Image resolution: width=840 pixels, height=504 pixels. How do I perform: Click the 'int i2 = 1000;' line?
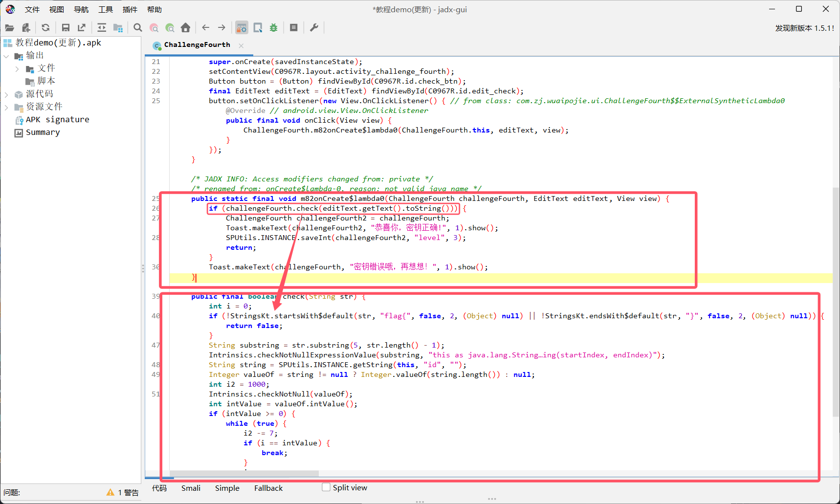coord(239,384)
